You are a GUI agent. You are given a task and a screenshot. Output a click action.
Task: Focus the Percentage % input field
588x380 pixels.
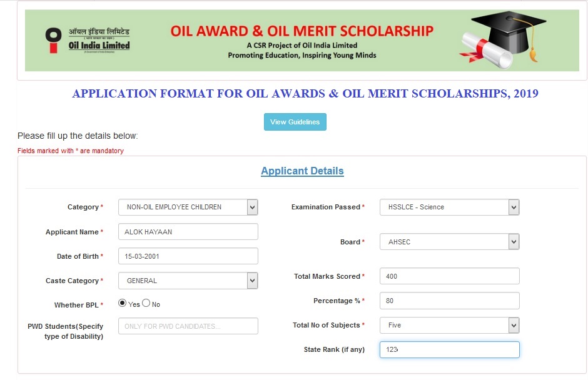449,301
